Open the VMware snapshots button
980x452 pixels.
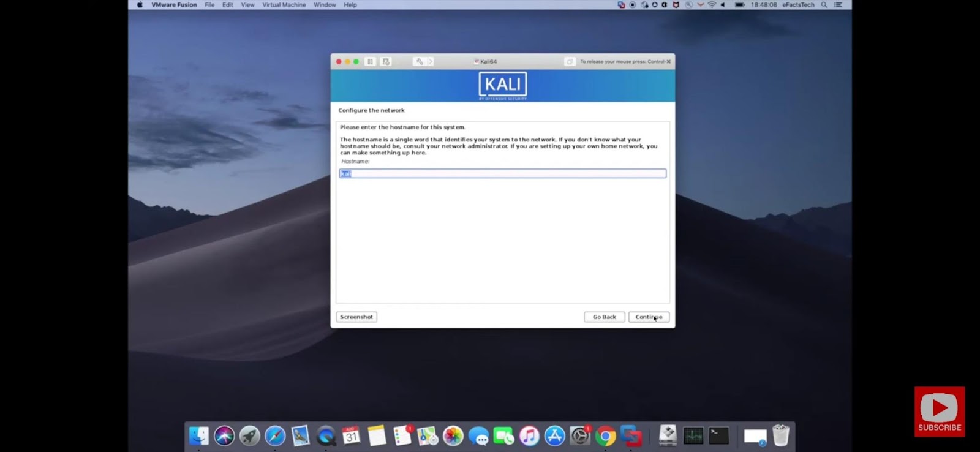pyautogui.click(x=386, y=61)
